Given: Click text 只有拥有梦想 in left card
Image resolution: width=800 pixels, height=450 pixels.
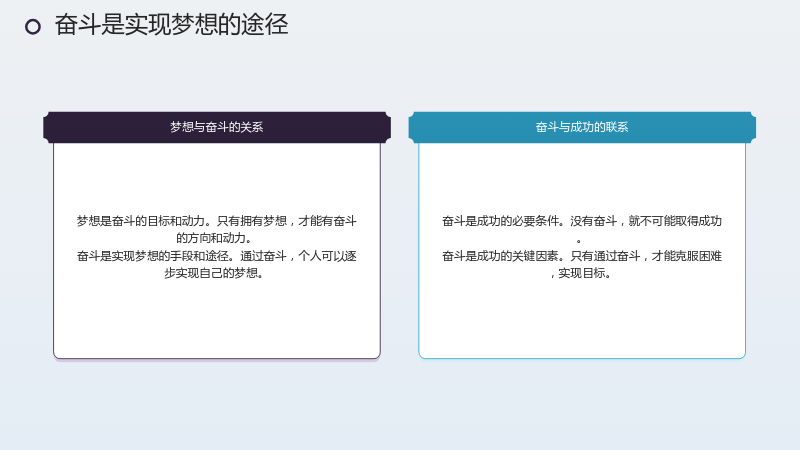Looking at the screenshot, I should click(x=252, y=221).
